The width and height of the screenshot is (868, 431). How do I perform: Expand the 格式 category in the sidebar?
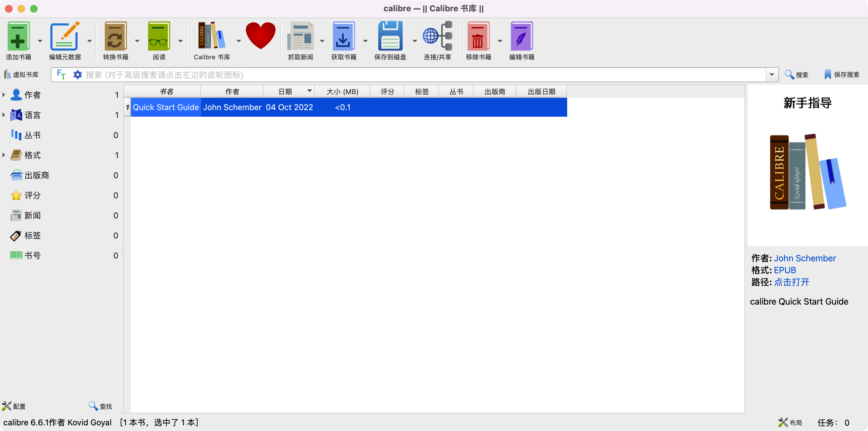click(3, 155)
